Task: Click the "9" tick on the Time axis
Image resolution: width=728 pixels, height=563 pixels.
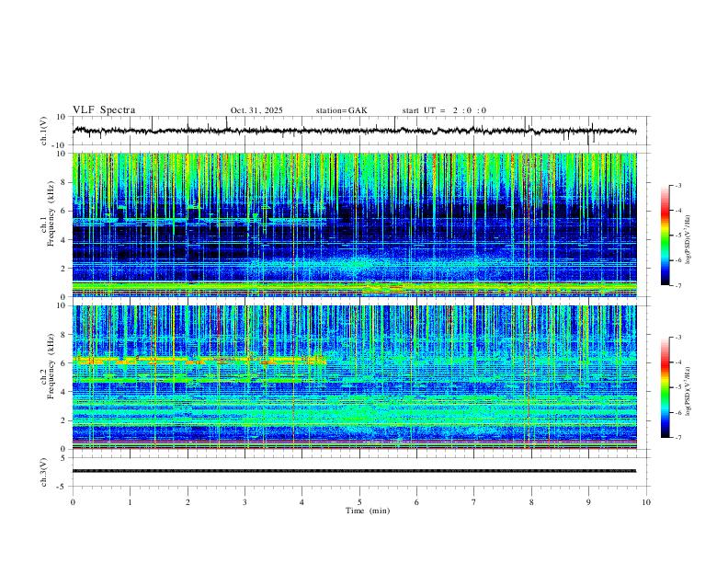Action: click(588, 502)
